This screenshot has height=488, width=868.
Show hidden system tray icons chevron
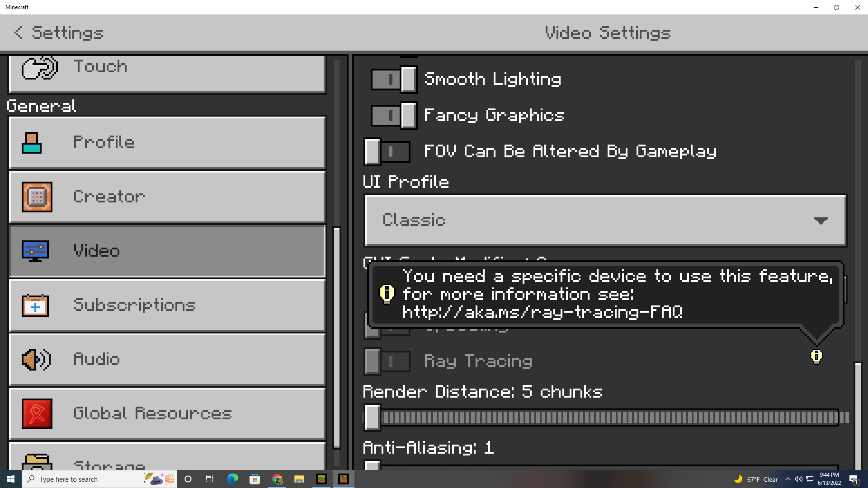coord(788,479)
